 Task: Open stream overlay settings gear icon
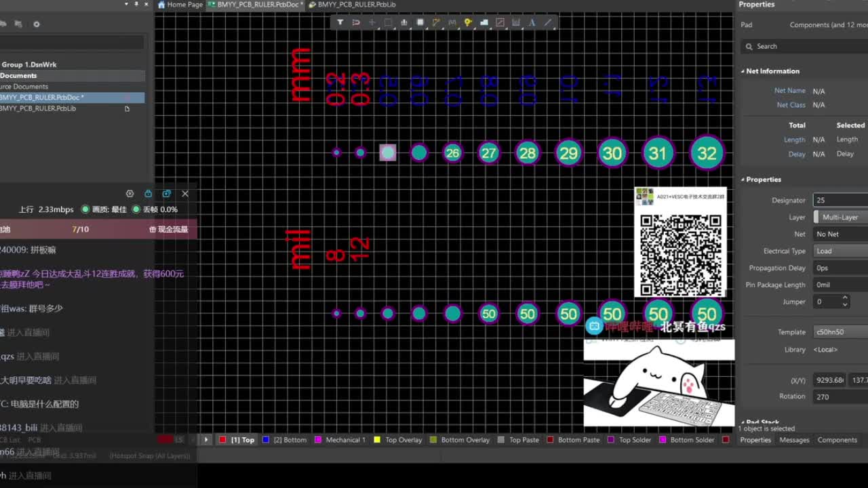pos(130,193)
